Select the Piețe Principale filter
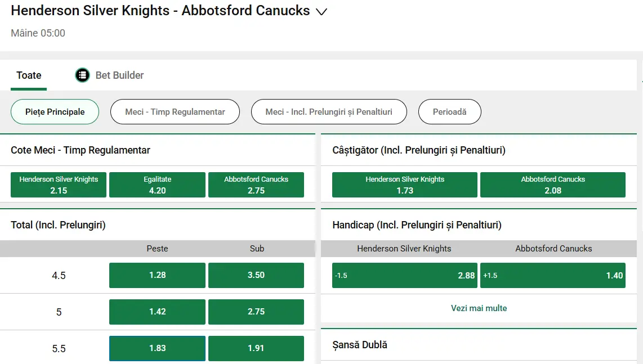643x364 pixels. click(55, 111)
